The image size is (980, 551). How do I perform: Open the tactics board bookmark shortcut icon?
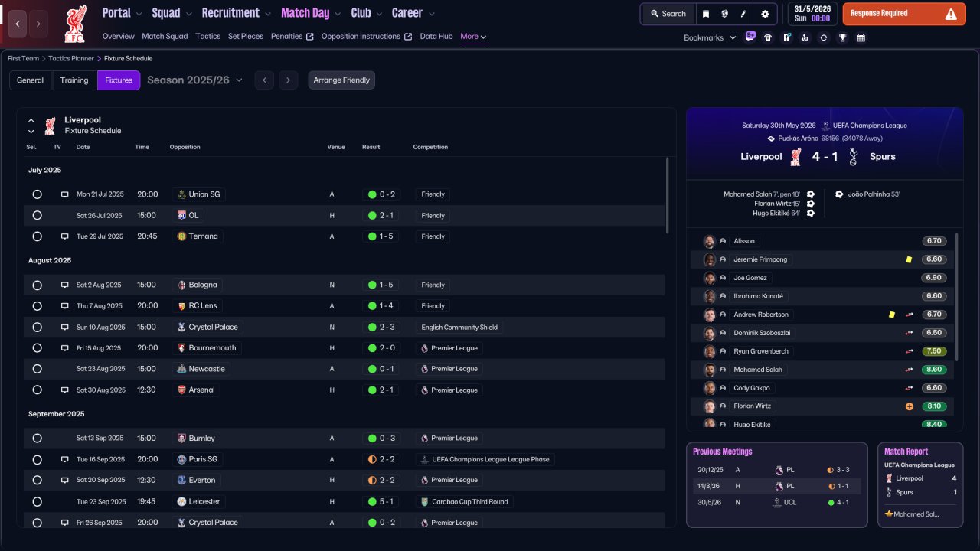[786, 37]
